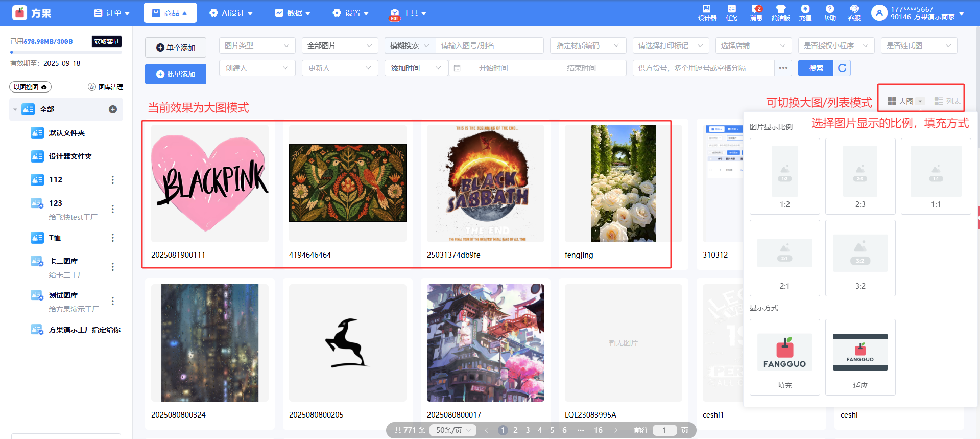
Task: Choose 适应 fit display mode
Action: point(861,357)
